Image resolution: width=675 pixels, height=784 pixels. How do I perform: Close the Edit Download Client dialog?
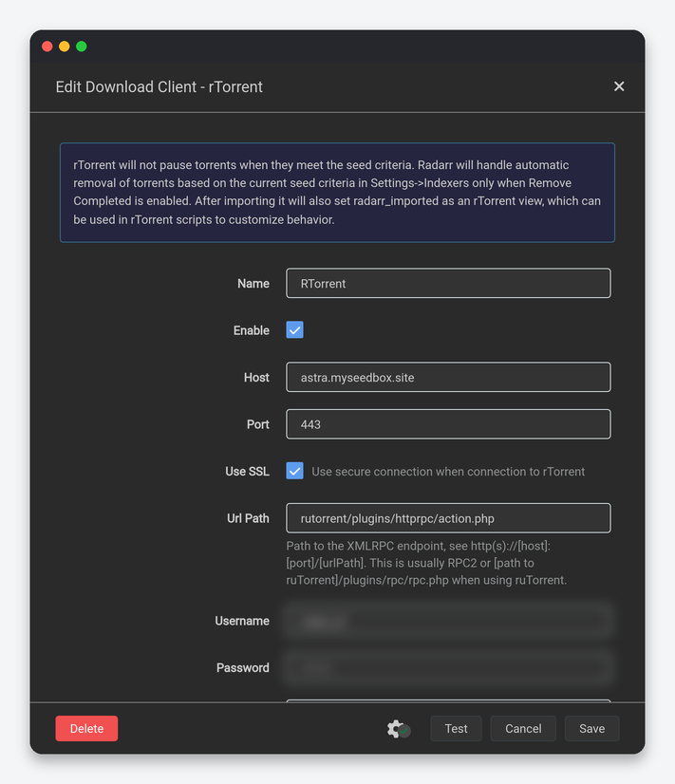[619, 86]
